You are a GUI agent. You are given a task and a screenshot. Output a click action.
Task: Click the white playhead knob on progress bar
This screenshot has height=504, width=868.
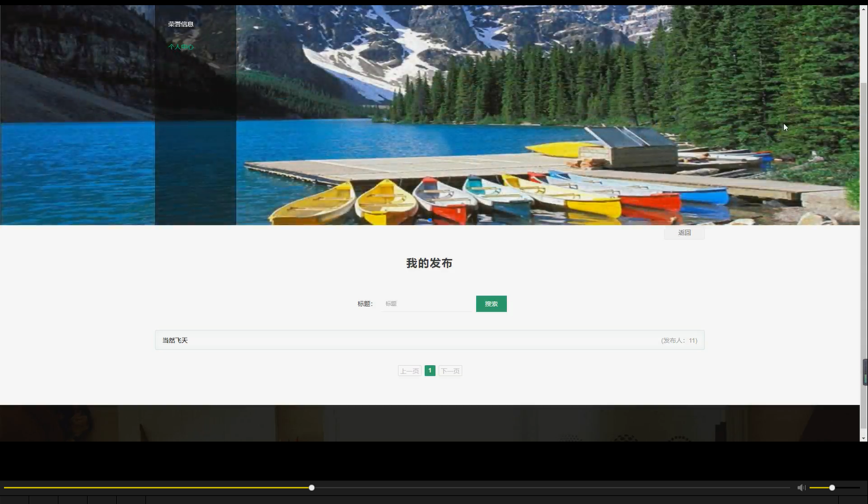coord(311,487)
